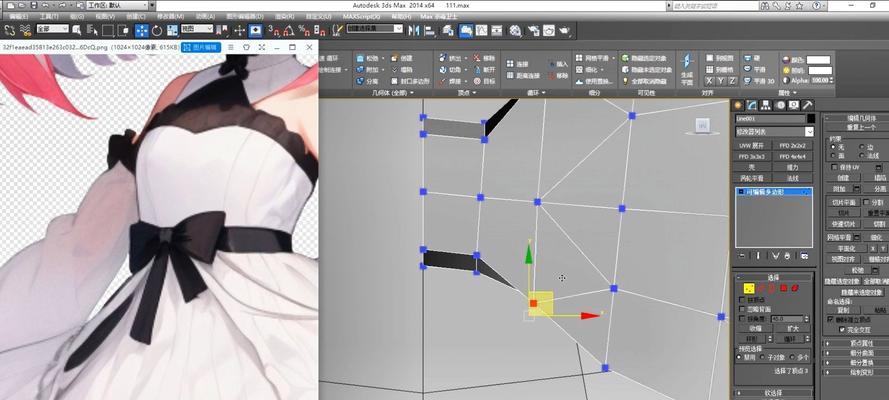Open the MAXScript menu
The height and width of the screenshot is (400, 889).
point(359,16)
